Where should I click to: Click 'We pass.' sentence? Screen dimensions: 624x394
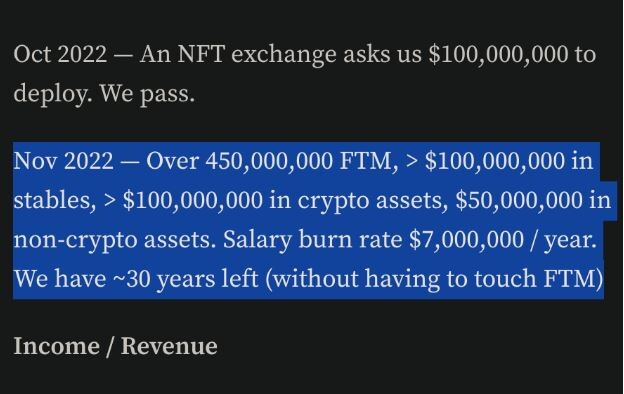point(147,94)
